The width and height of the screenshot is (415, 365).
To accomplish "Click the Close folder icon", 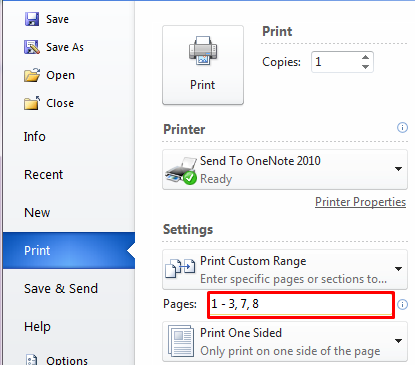I will 32,103.
